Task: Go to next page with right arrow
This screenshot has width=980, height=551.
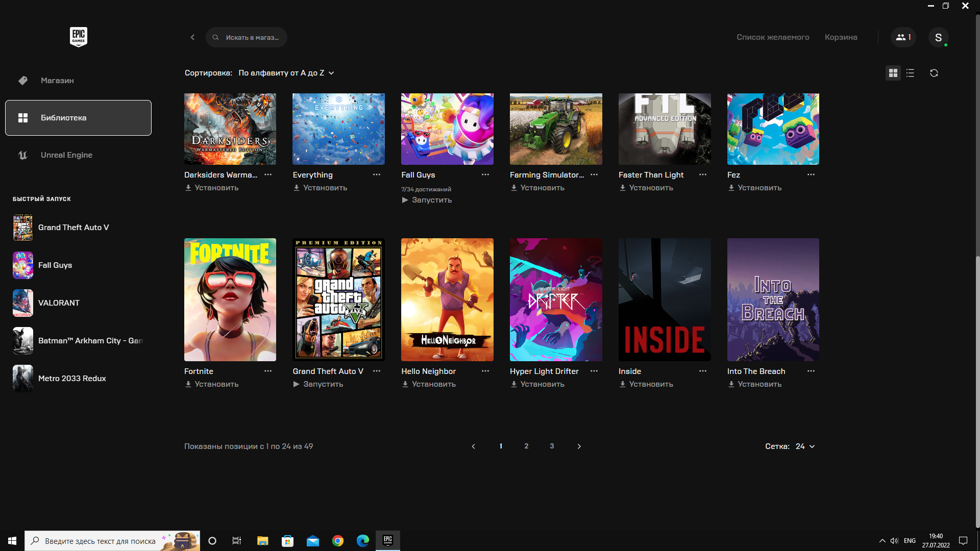Action: point(579,446)
